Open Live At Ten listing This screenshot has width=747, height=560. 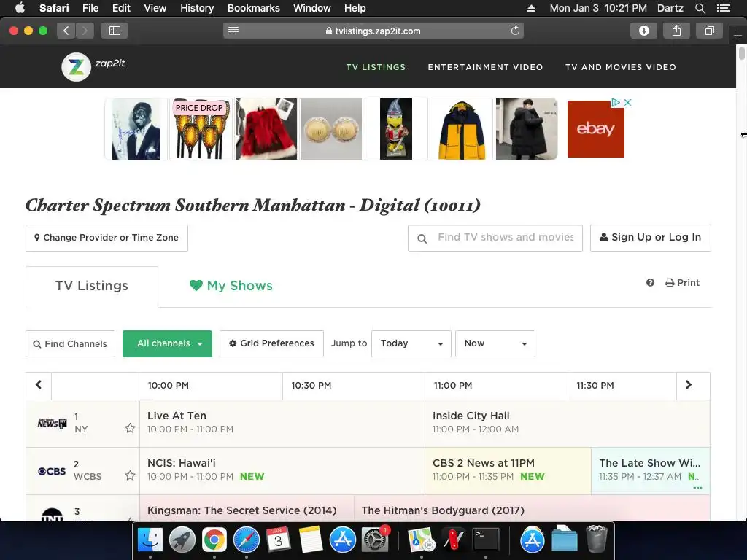282,423
